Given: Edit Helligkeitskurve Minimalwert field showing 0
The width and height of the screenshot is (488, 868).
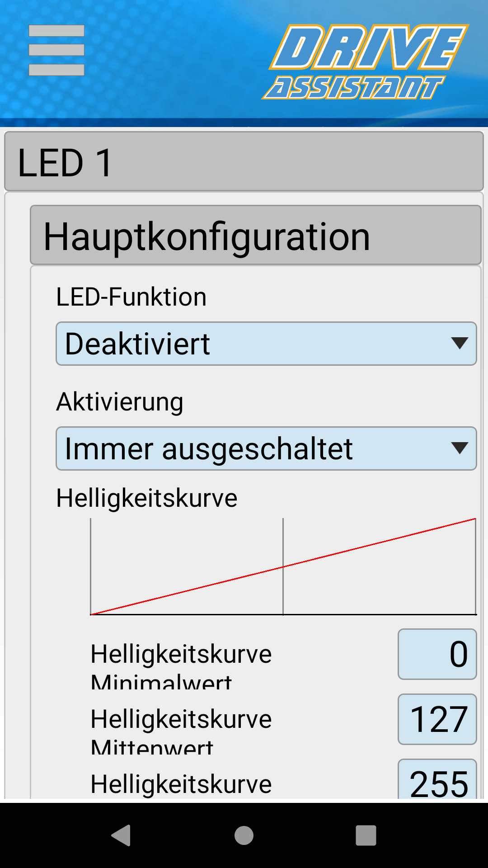Looking at the screenshot, I should [437, 654].
